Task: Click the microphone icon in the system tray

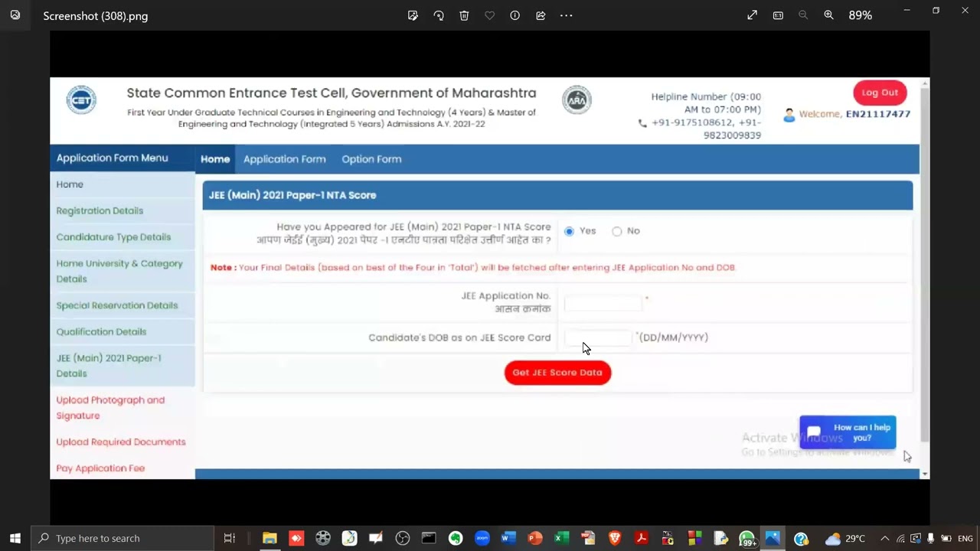Action: [930, 538]
